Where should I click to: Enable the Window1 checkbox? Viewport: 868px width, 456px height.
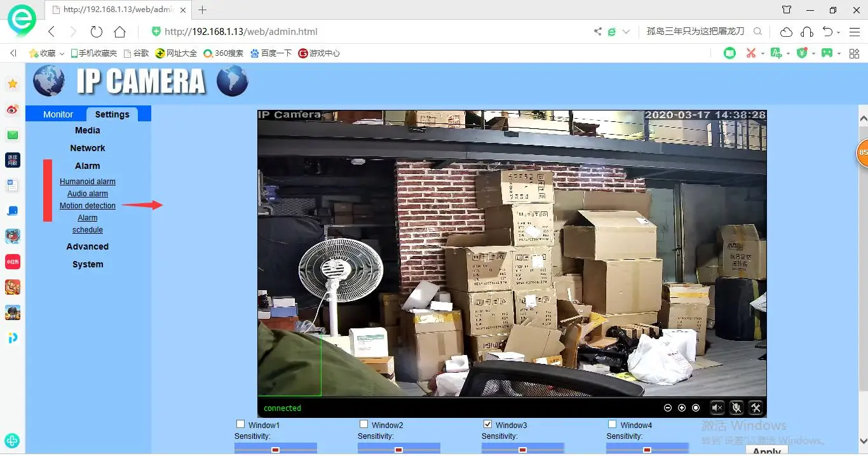pos(240,424)
